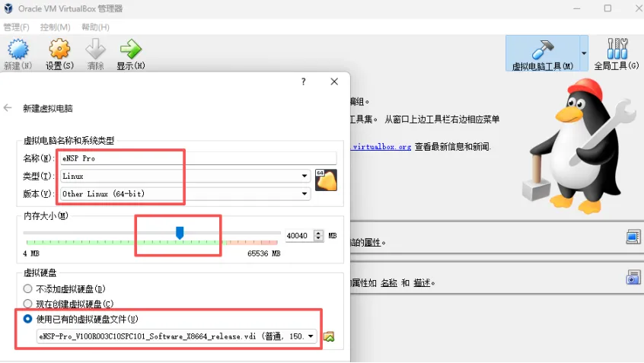
Task: Click the 名称 link in right pane
Action: (x=388, y=283)
